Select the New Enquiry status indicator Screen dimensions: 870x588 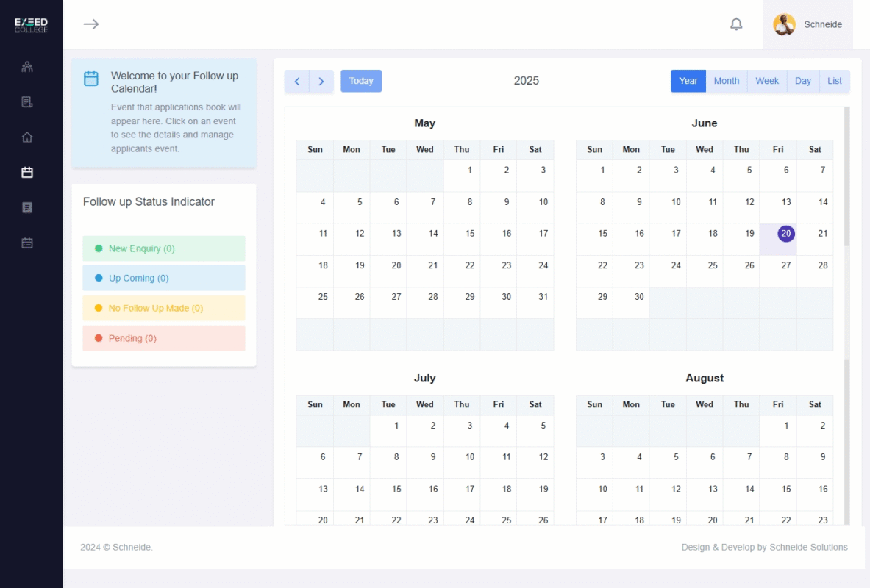coord(163,248)
